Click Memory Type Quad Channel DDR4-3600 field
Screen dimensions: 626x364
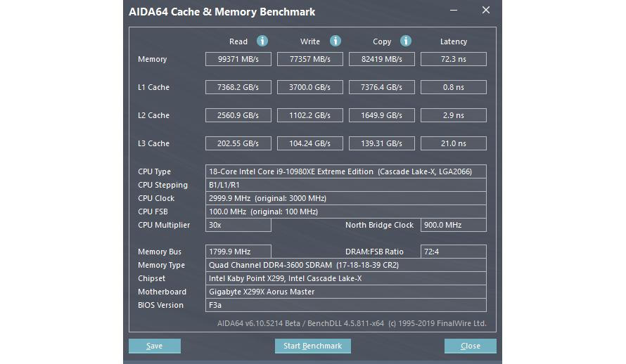[x=346, y=265]
